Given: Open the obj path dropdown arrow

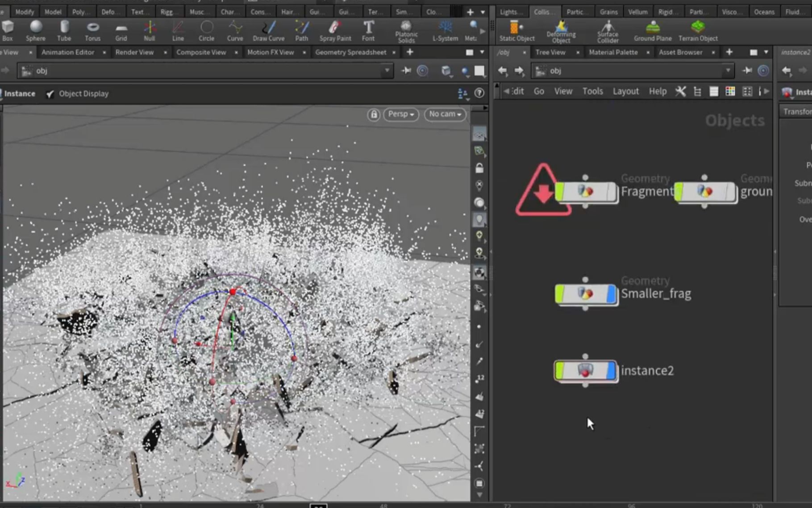Looking at the screenshot, I should pos(386,71).
